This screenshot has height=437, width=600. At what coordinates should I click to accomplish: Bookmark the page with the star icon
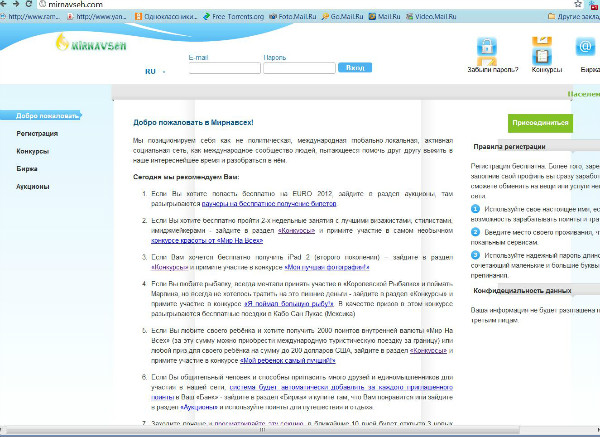pos(577,4)
